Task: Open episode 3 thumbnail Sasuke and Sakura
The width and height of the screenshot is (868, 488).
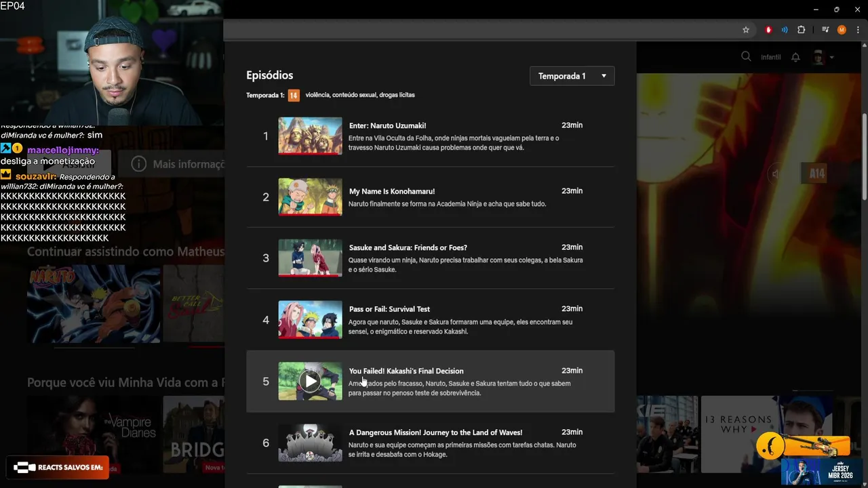Action: [x=310, y=258]
